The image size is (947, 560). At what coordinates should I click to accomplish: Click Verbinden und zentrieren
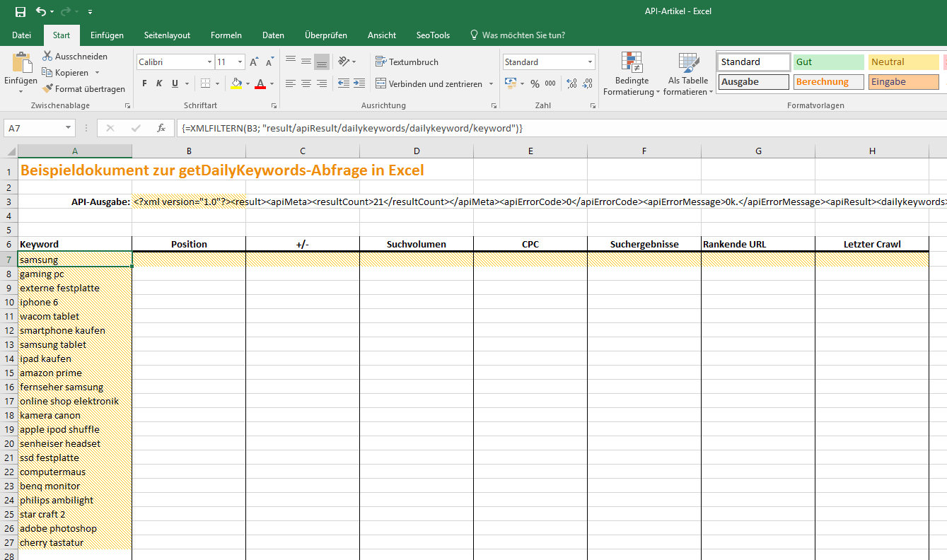429,83
